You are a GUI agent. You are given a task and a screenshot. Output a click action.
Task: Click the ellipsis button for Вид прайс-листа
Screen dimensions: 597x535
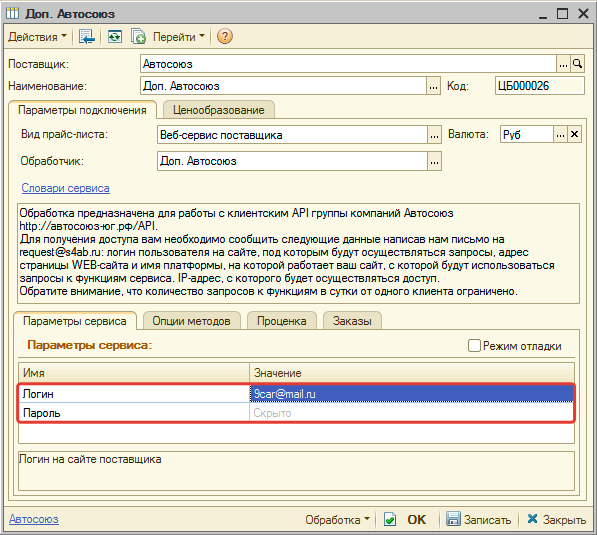(x=434, y=135)
